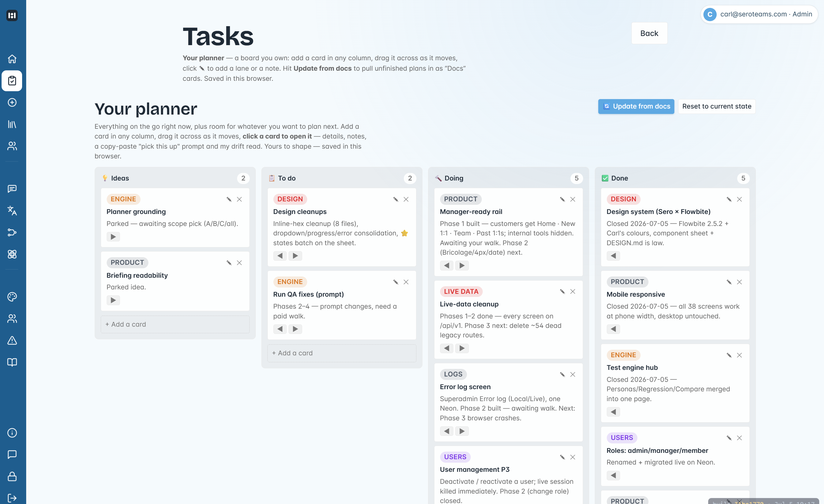Move Error log screen card left
This screenshot has width=824, height=504.
pyautogui.click(x=447, y=431)
